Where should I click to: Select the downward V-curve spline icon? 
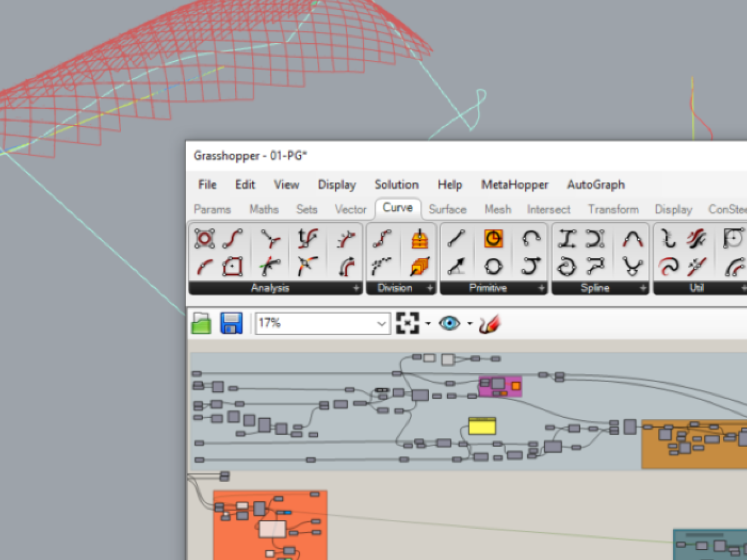point(632,267)
